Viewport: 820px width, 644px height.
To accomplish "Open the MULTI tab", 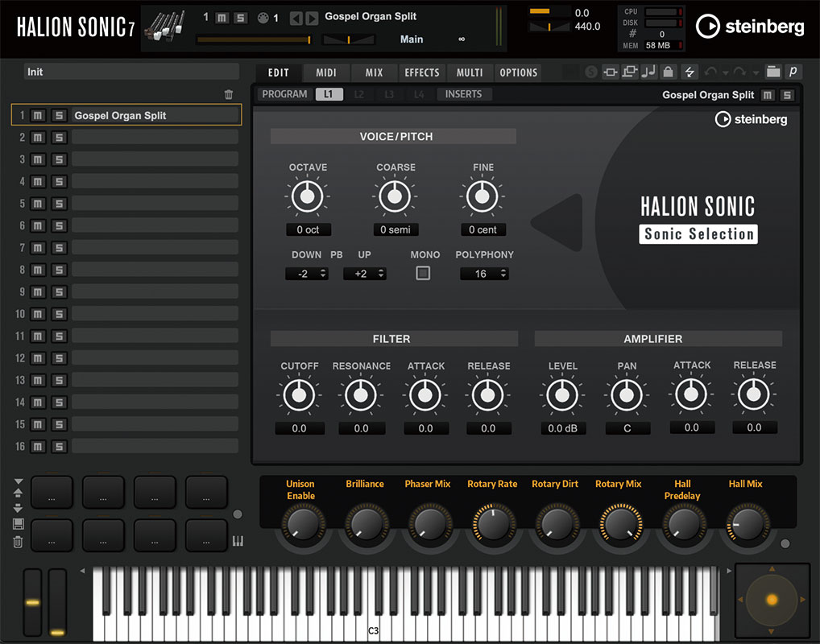I will [469, 72].
